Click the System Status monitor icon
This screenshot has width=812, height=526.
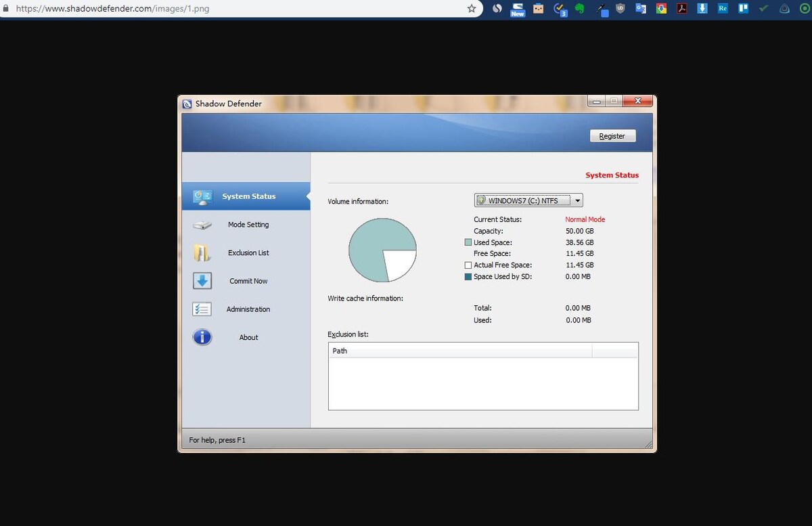[x=202, y=197]
